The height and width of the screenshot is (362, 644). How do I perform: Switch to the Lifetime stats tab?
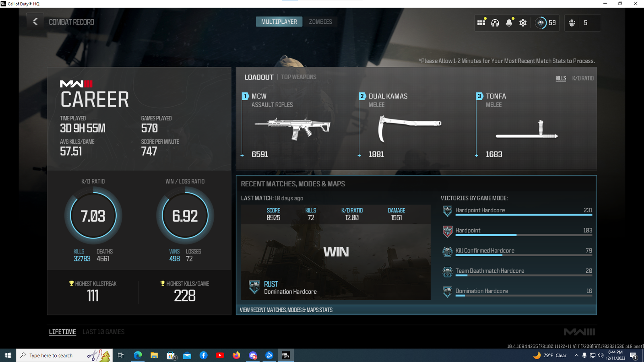click(x=62, y=332)
